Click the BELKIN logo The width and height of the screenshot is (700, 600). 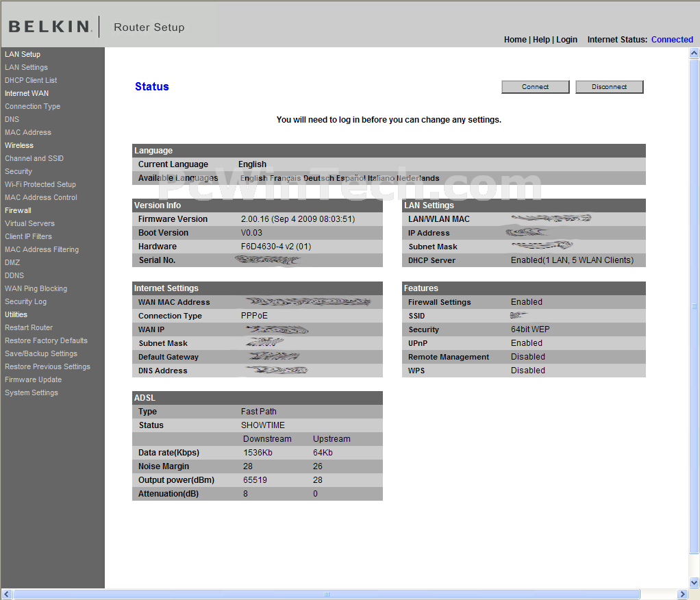pos(49,26)
